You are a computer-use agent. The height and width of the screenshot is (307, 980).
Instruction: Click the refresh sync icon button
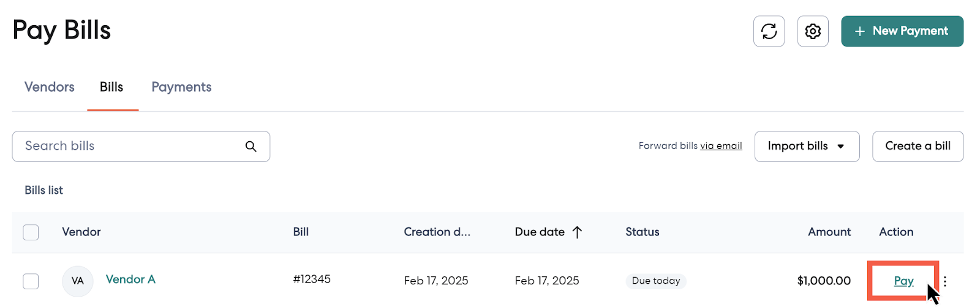point(769,31)
